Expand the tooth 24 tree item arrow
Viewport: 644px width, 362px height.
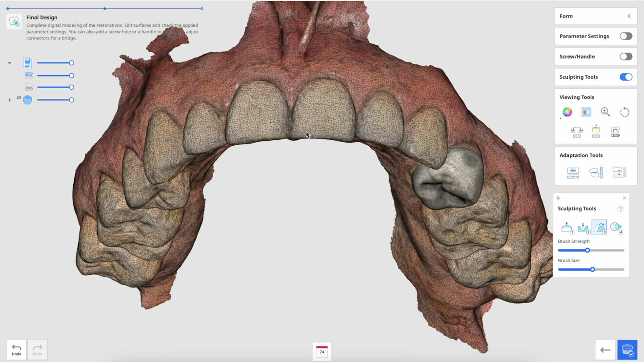click(10, 100)
